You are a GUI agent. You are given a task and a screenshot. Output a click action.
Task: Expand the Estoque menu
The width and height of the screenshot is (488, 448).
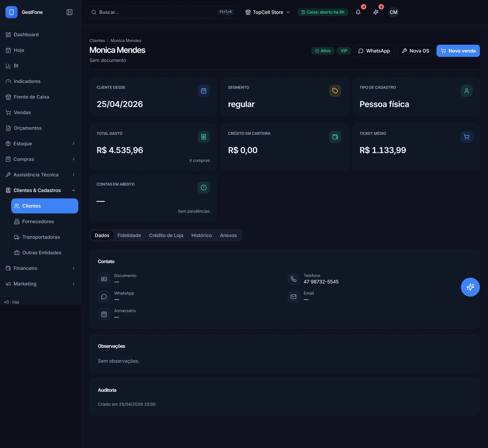[40, 144]
